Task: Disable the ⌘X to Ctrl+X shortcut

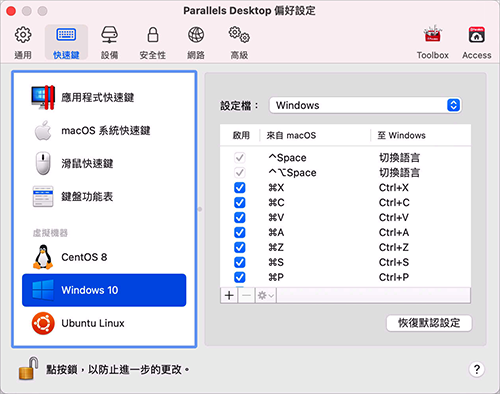Action: point(239,187)
